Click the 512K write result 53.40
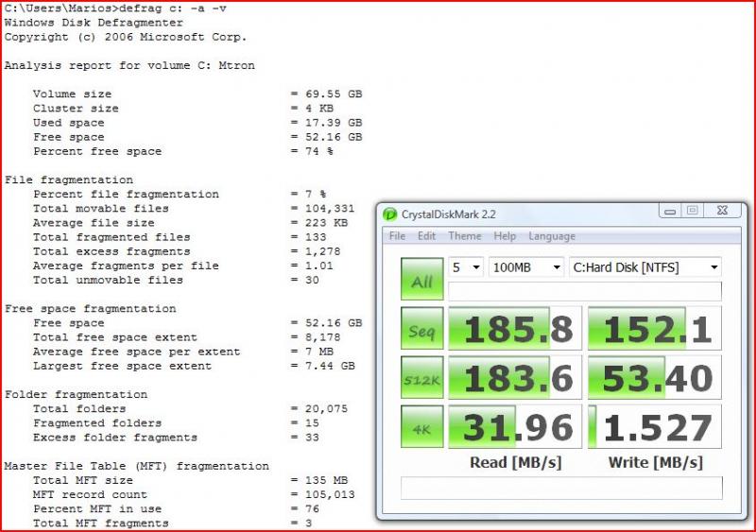756x532 pixels. 654,377
